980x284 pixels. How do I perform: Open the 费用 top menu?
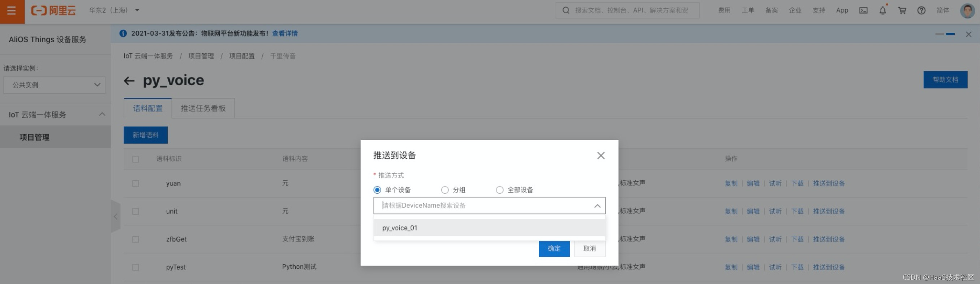(x=724, y=10)
